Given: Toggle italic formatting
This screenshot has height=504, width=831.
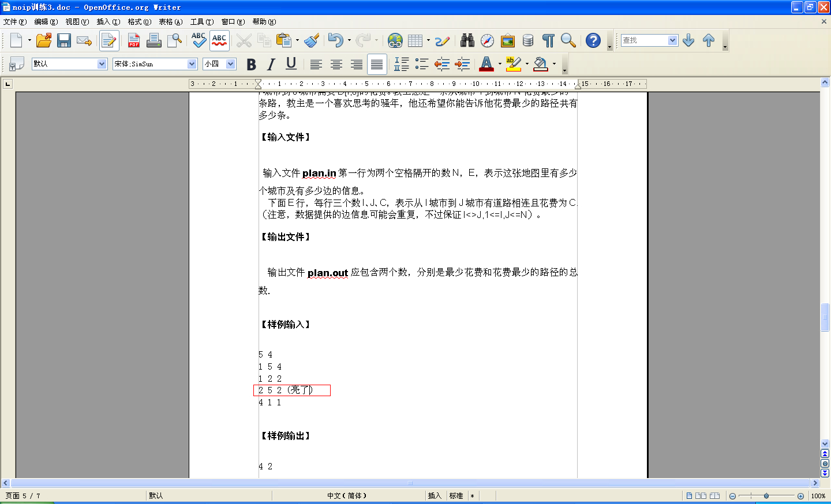Looking at the screenshot, I should point(271,64).
